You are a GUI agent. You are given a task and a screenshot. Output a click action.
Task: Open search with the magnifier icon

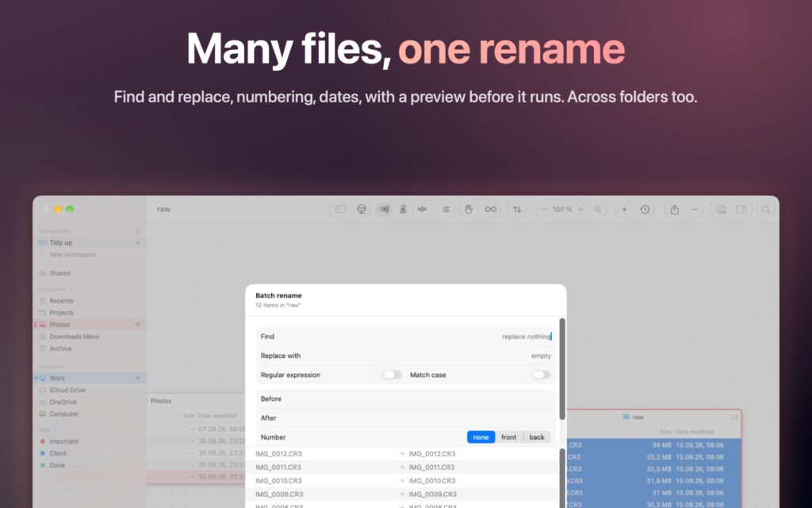point(765,210)
